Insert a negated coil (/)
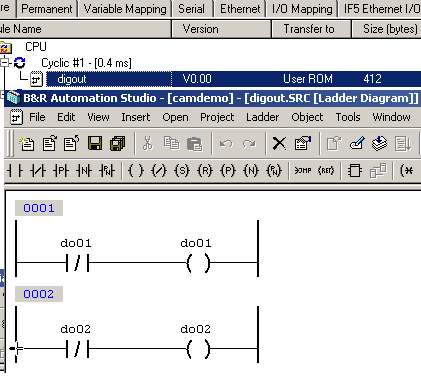The width and height of the screenshot is (421, 384). 159,171
